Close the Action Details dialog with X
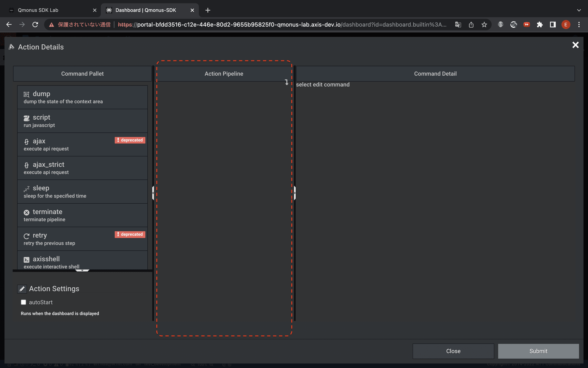588x368 pixels. [575, 45]
